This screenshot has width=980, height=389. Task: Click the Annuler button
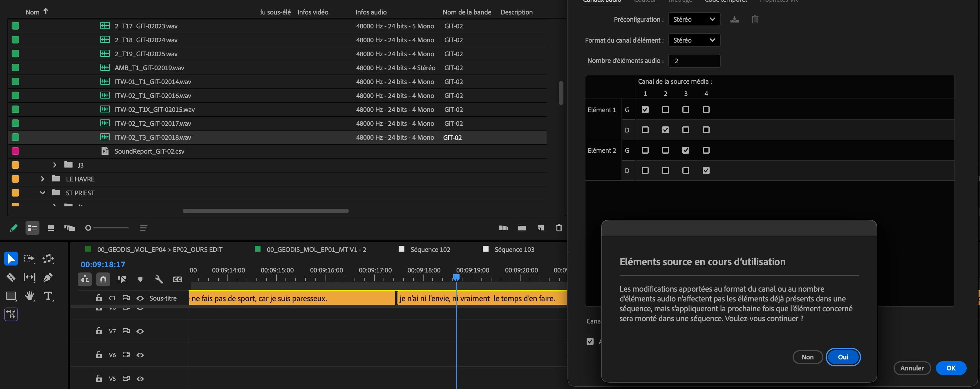pyautogui.click(x=912, y=368)
